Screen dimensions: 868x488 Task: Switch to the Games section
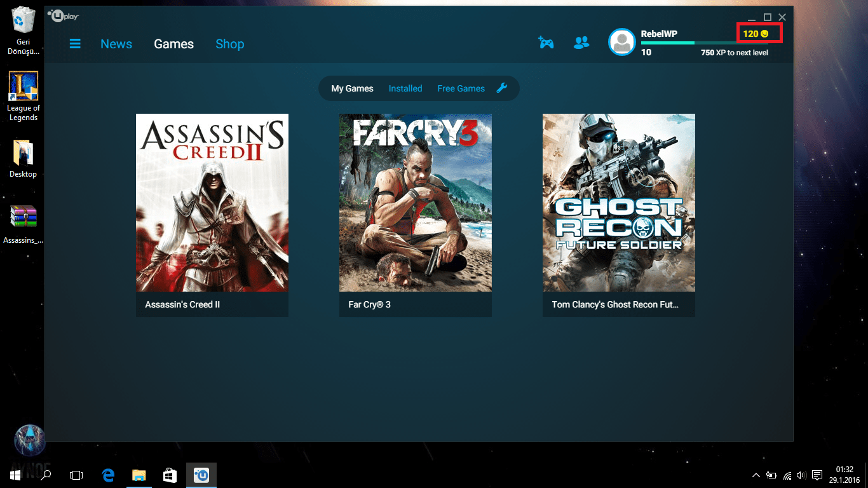pyautogui.click(x=173, y=44)
